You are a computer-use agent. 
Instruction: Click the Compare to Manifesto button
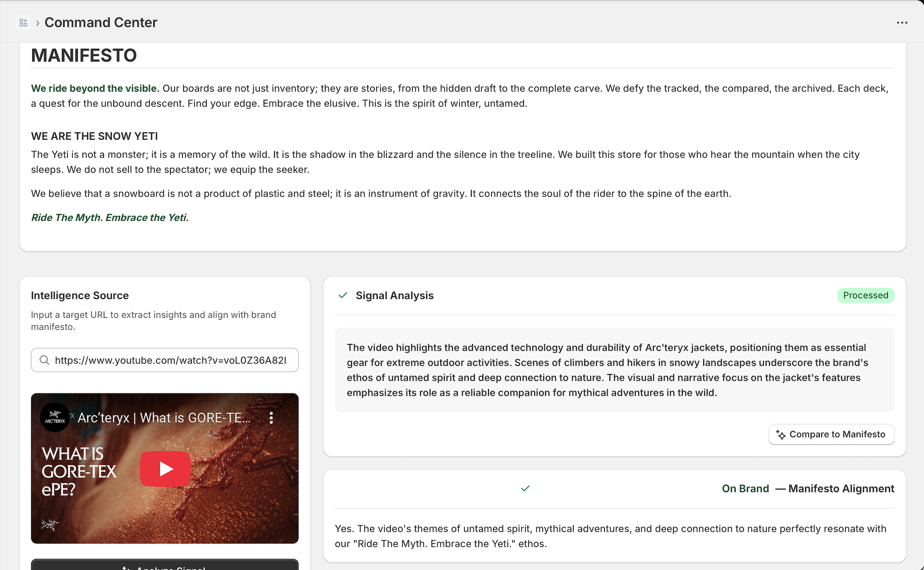831,434
